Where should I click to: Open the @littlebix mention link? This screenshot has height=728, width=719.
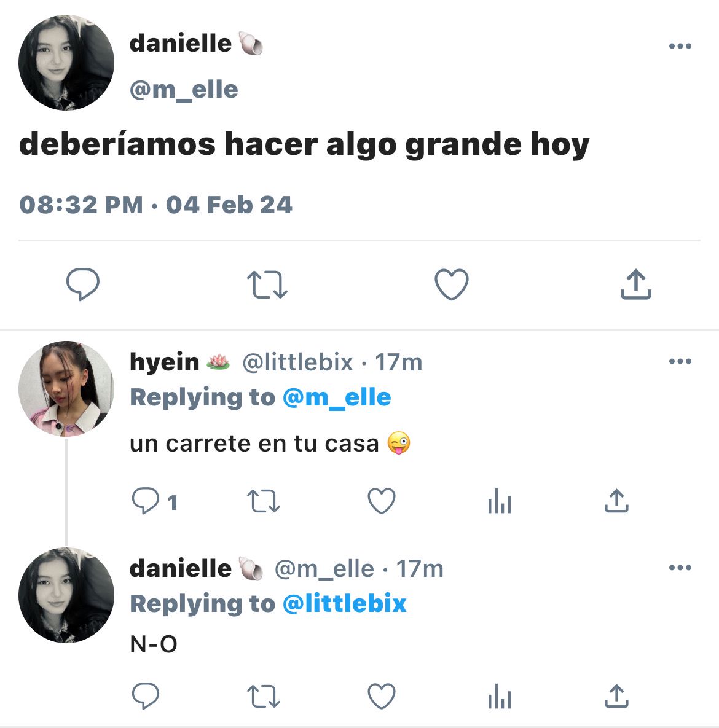(345, 603)
